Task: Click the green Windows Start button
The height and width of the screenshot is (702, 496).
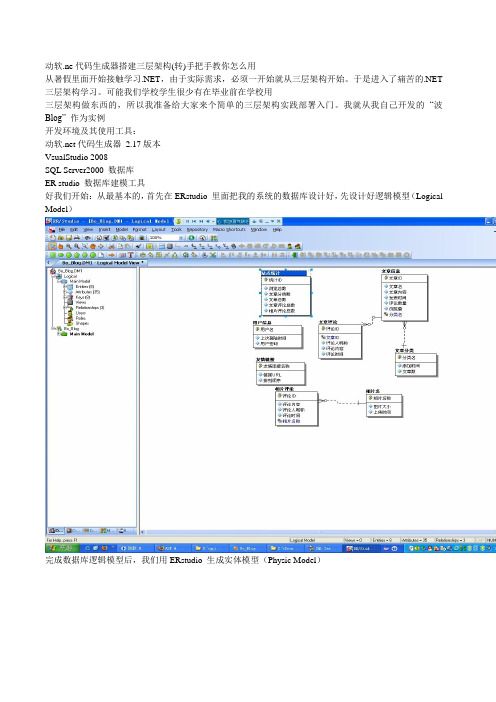Action: tap(62, 548)
